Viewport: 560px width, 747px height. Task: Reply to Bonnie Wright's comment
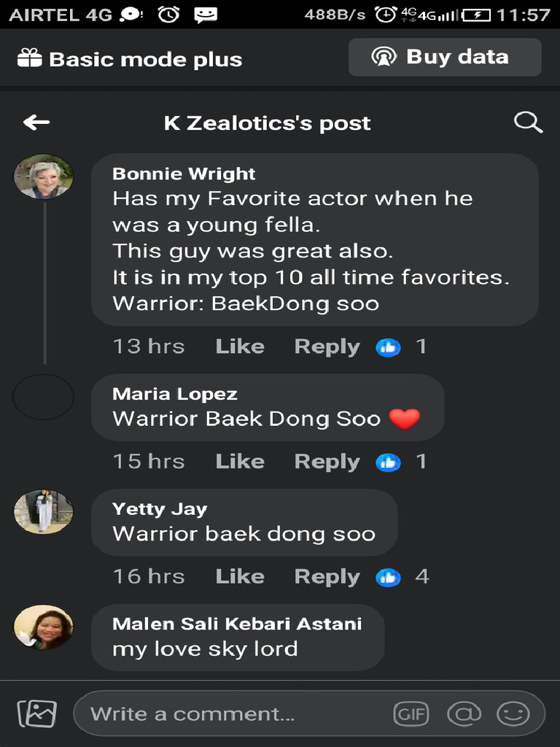point(327,347)
